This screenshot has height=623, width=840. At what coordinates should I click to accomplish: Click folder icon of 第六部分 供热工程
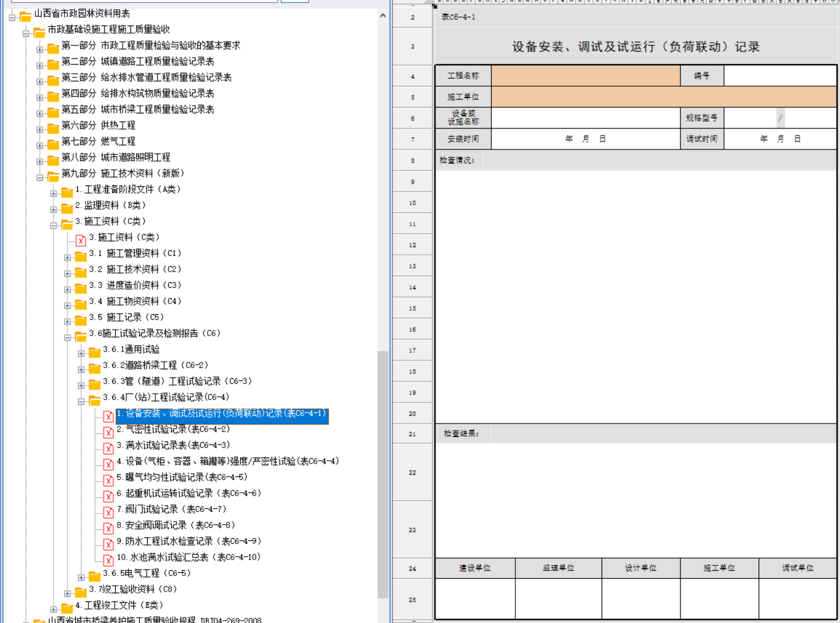pyautogui.click(x=53, y=128)
